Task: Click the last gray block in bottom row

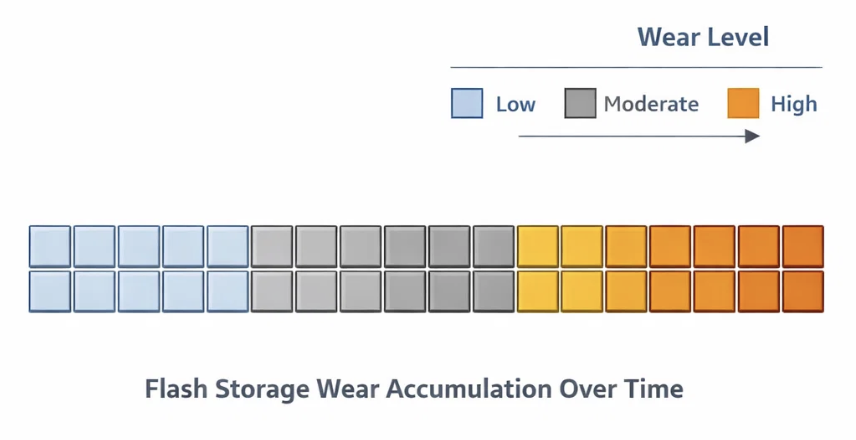Action: (494, 291)
